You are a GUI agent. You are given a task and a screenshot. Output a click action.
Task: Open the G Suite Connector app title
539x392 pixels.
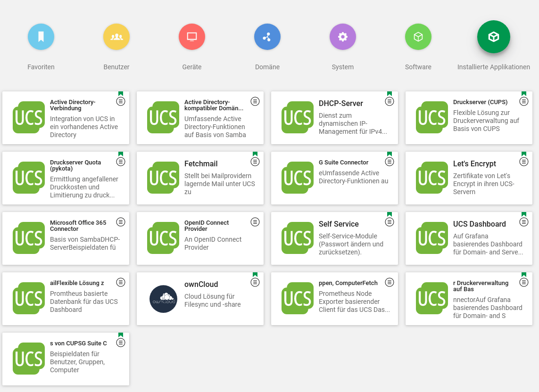343,163
